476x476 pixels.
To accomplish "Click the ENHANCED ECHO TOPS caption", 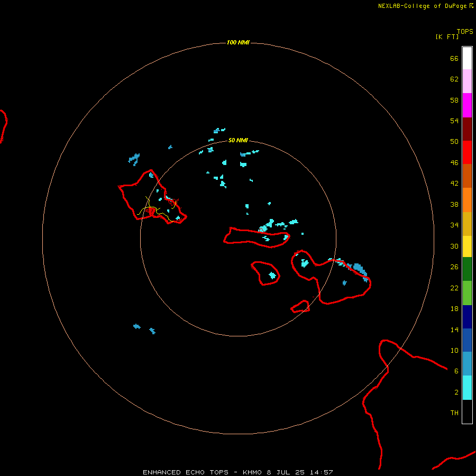I will 238,472.
